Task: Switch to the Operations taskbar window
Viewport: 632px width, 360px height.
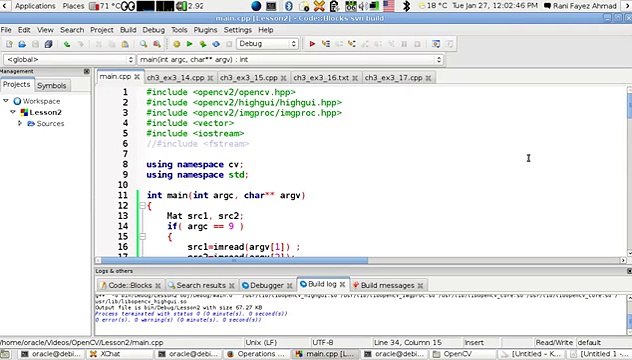Action: (x=257, y=354)
